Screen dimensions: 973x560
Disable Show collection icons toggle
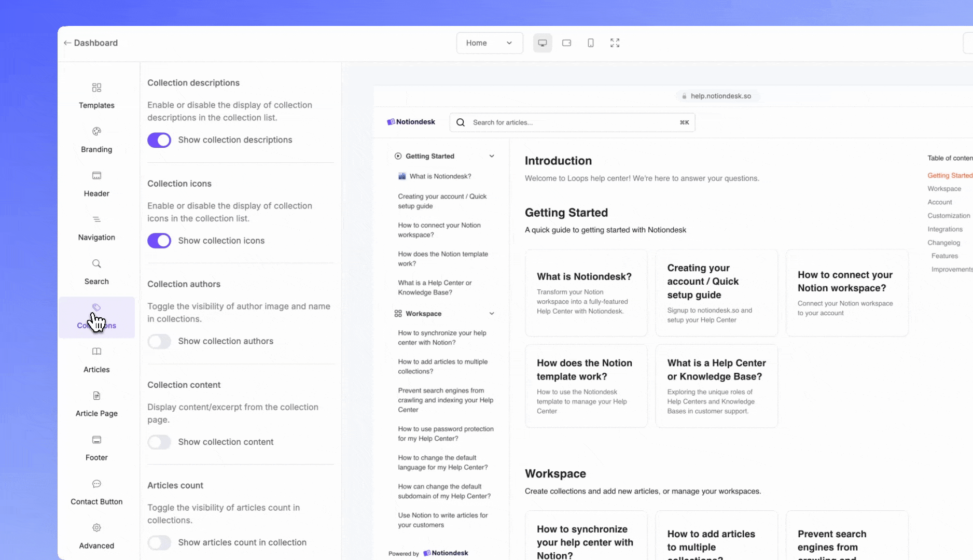[159, 241]
